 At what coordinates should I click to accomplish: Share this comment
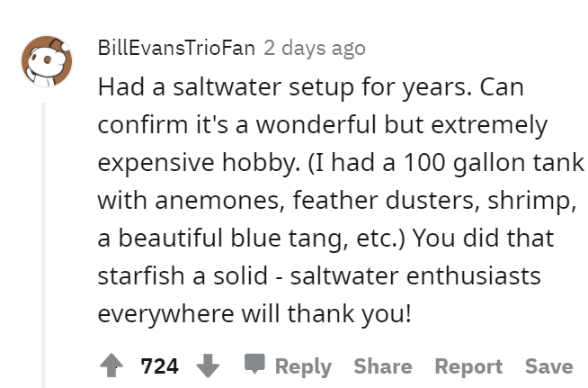[382, 366]
